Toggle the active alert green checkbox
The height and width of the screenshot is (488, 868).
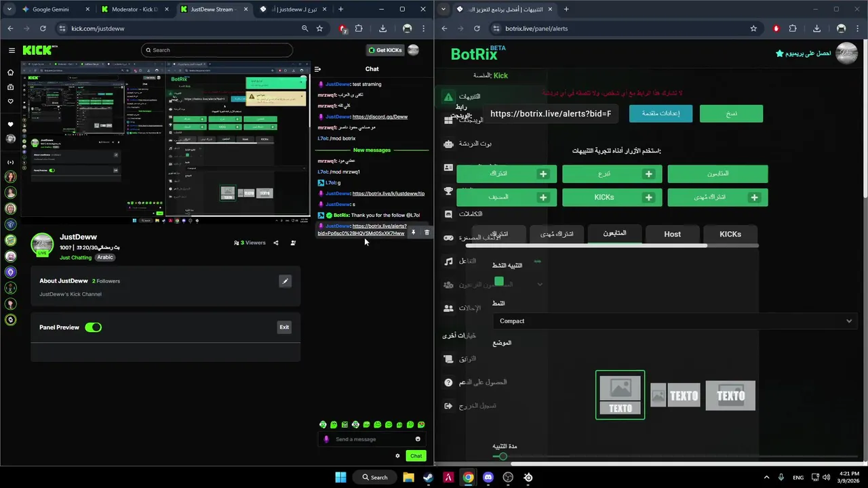499,281
